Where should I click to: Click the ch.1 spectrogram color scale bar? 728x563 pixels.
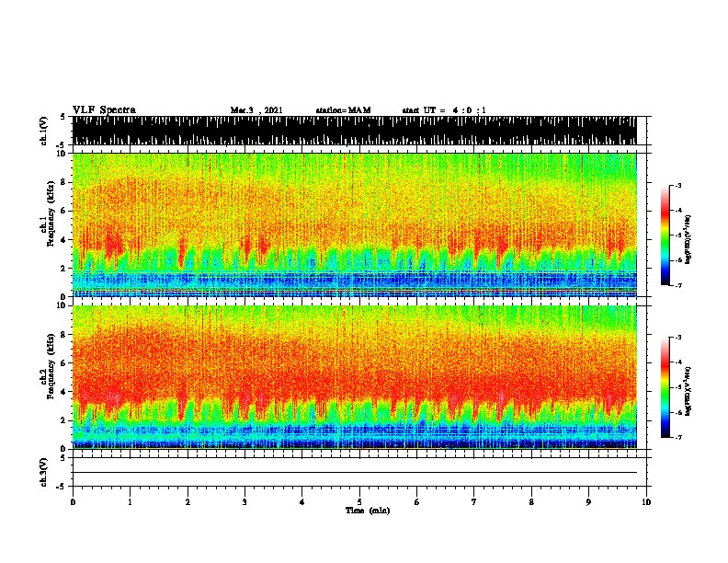pos(665,236)
